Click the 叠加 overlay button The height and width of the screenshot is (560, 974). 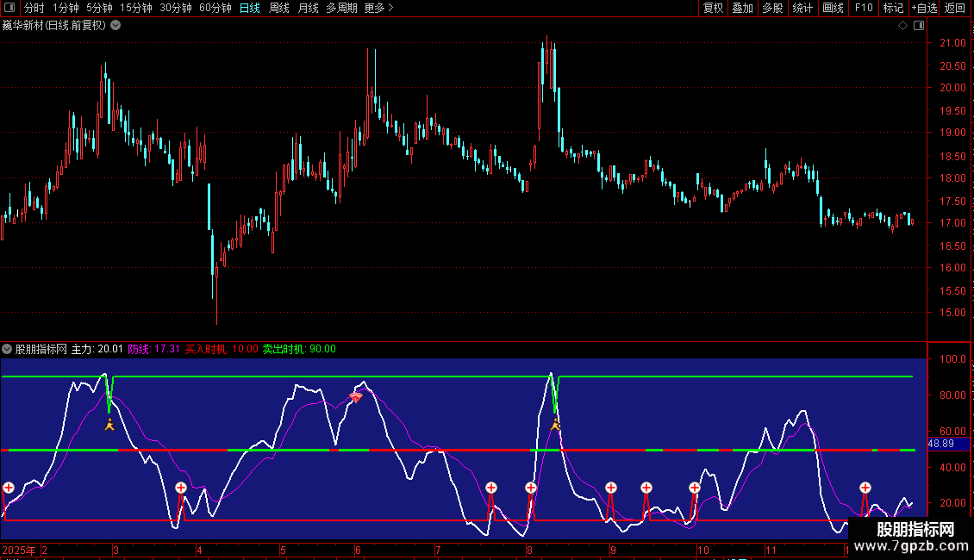[x=743, y=8]
